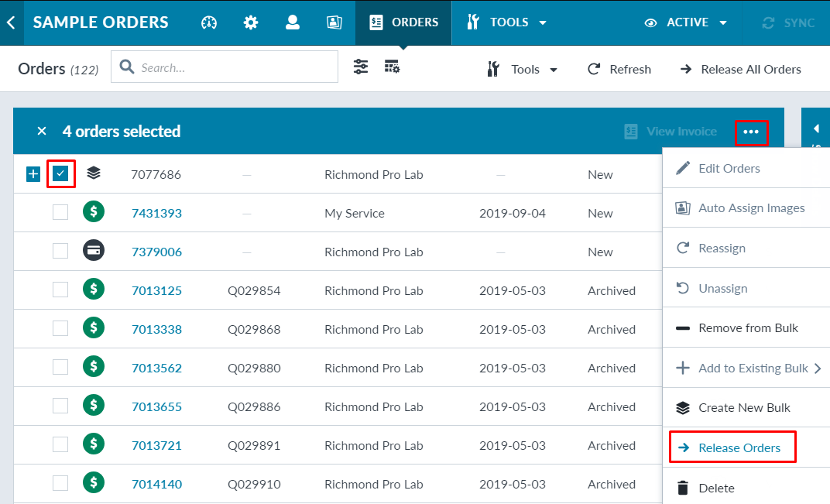Image resolution: width=830 pixels, height=504 pixels.
Task: Click reference Q029910 cell
Action: (254, 484)
